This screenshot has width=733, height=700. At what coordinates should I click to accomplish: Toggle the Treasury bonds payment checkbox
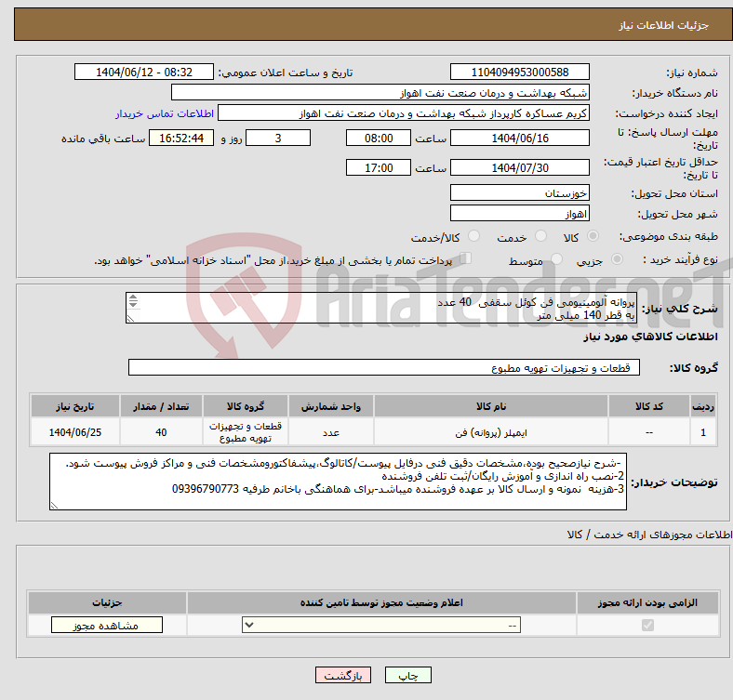(466, 259)
